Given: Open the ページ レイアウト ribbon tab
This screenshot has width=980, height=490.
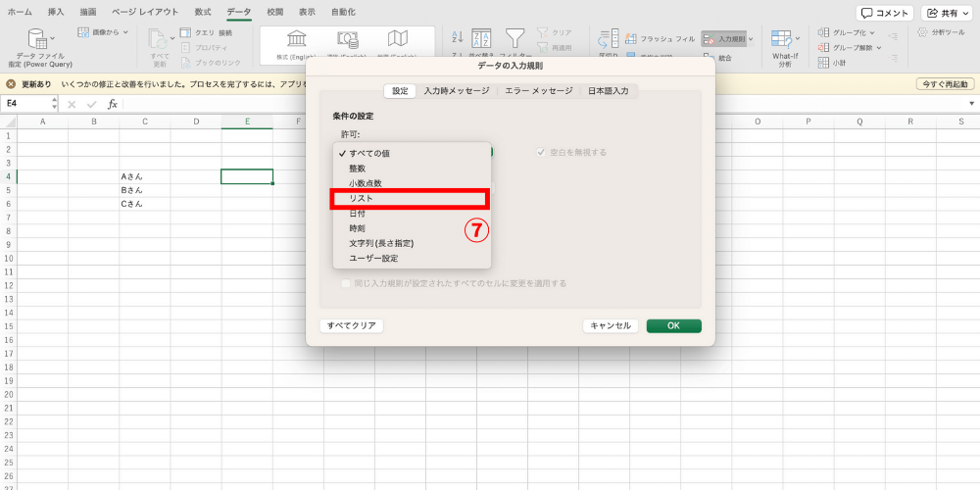Looking at the screenshot, I should point(145,12).
